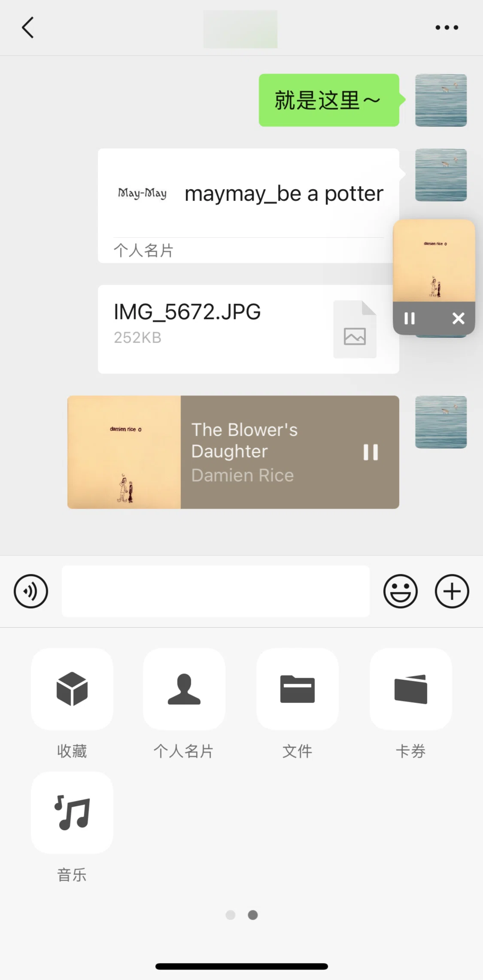Image resolution: width=483 pixels, height=980 pixels.
Task: Open maymay_be a potter contact card
Action: 249,206
